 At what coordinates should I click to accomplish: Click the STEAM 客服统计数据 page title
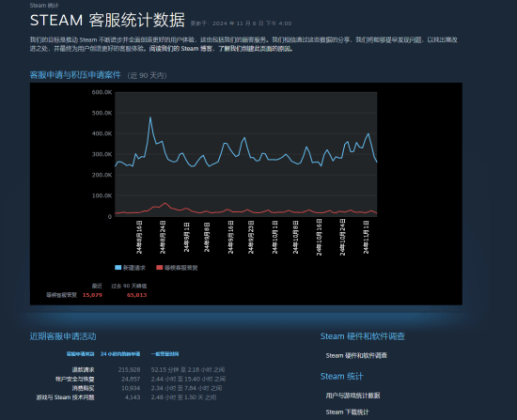pos(107,20)
